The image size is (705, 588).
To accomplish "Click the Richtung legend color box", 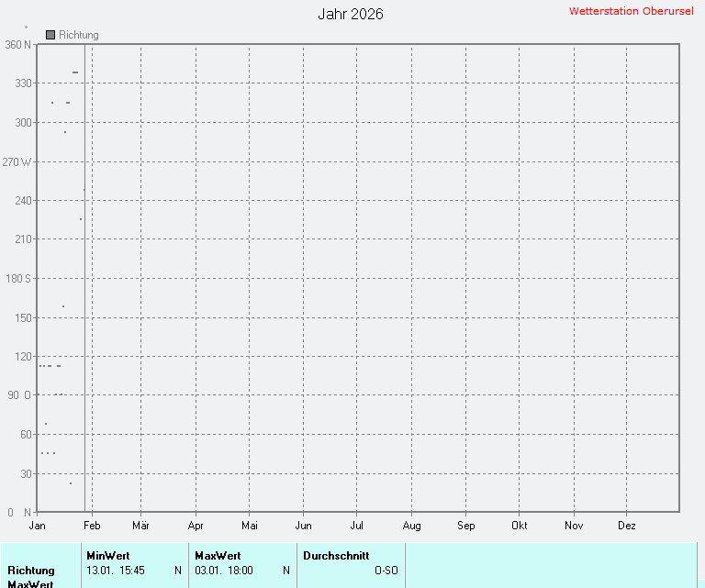I will (x=50, y=35).
